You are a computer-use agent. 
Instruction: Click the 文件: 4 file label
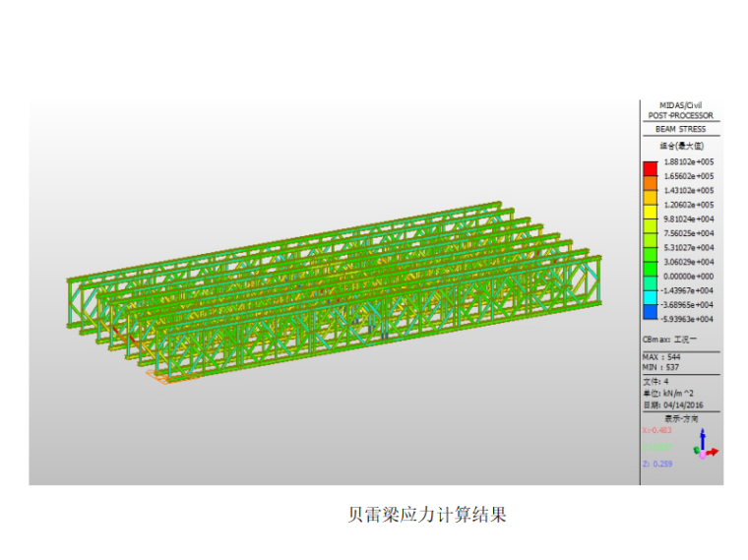655,381
